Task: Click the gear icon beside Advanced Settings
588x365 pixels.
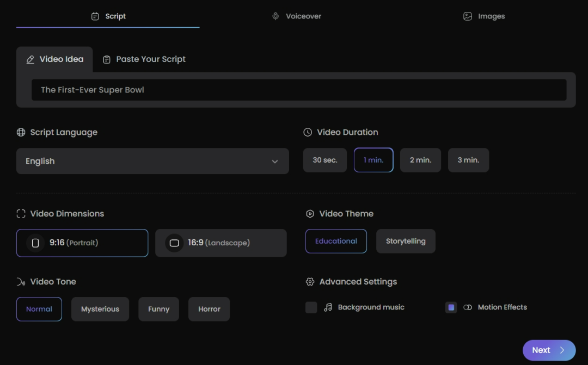Action: pyautogui.click(x=310, y=282)
